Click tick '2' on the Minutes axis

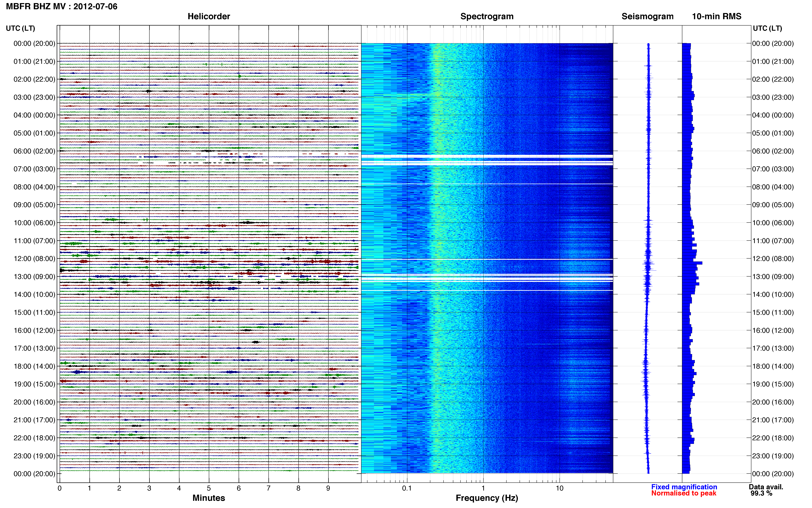click(119, 488)
